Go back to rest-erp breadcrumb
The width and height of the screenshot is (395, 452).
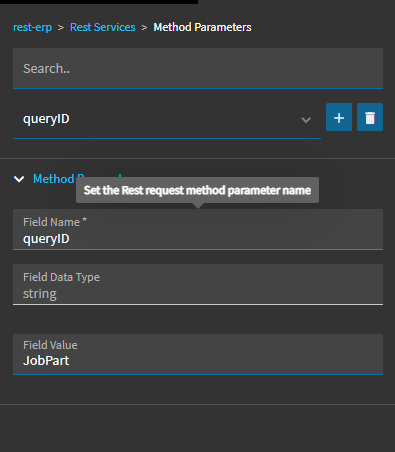click(32, 27)
